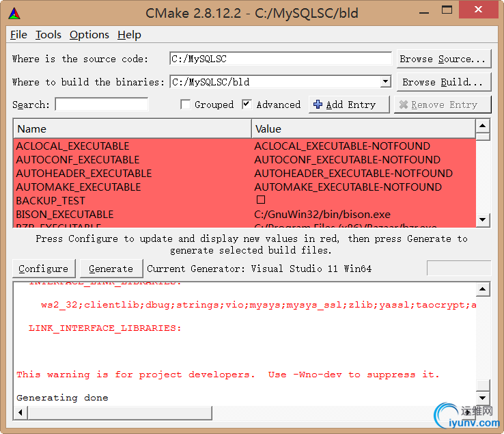Minimize the CMake window
This screenshot has height=434, width=504.
(x=424, y=12)
